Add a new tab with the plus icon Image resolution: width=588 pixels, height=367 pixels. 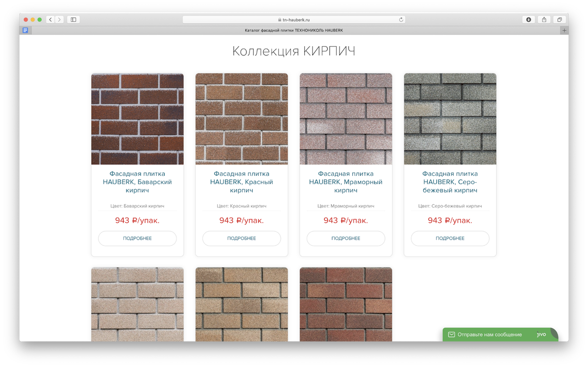tap(564, 30)
